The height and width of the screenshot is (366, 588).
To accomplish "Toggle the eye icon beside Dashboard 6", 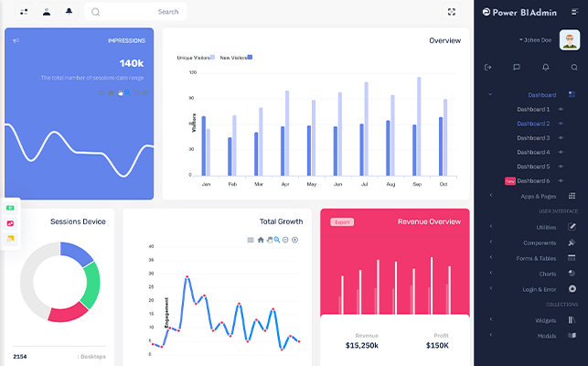I will click(x=561, y=180).
